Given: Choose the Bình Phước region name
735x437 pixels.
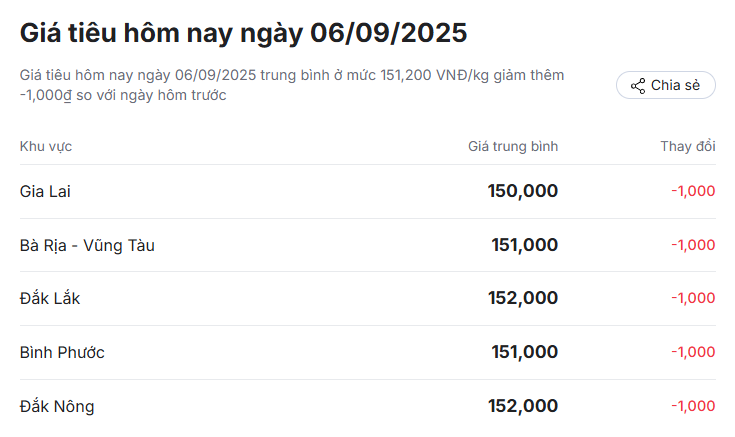Looking at the screenshot, I should coord(62,352).
